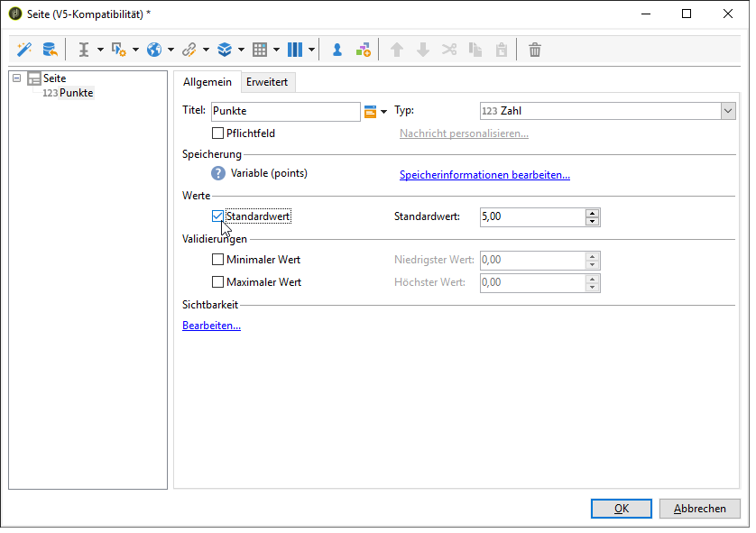Click the copy icon in toolbar
This screenshot has height=533, width=756.
click(x=475, y=50)
